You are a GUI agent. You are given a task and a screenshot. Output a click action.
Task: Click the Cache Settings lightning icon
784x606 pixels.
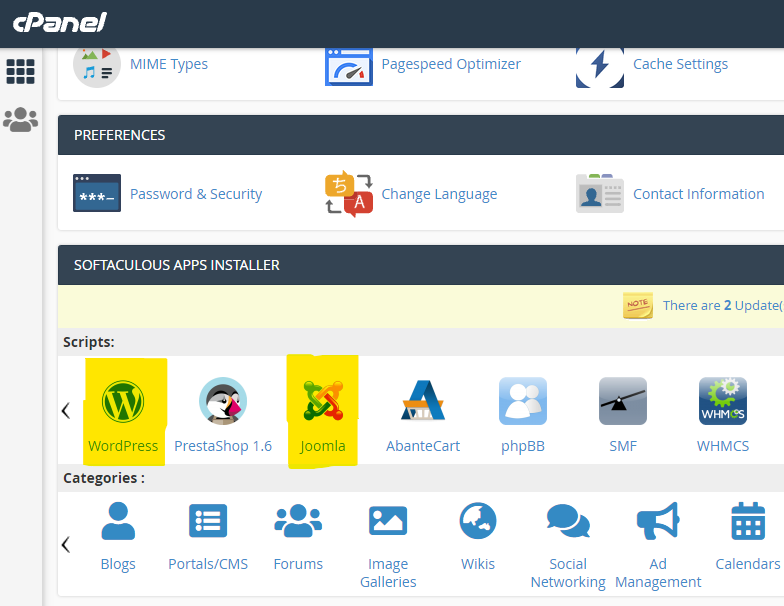pos(600,68)
